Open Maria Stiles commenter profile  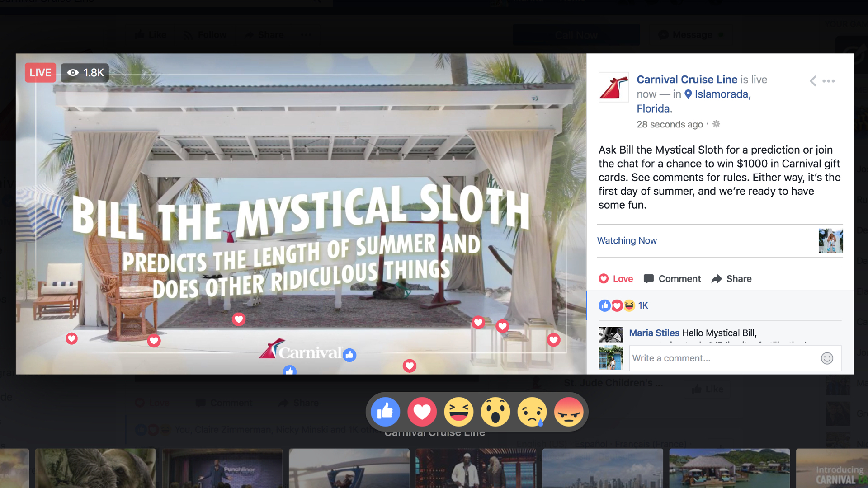[654, 333]
